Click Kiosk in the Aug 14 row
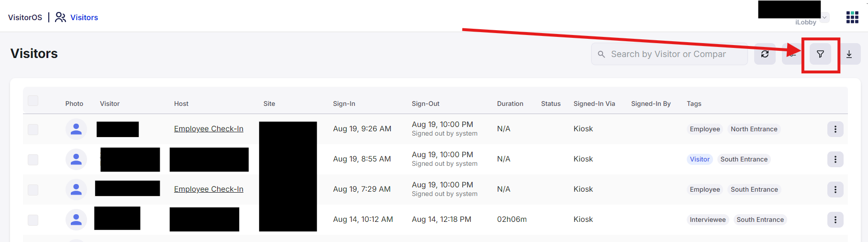The width and height of the screenshot is (868, 242). [x=583, y=219]
